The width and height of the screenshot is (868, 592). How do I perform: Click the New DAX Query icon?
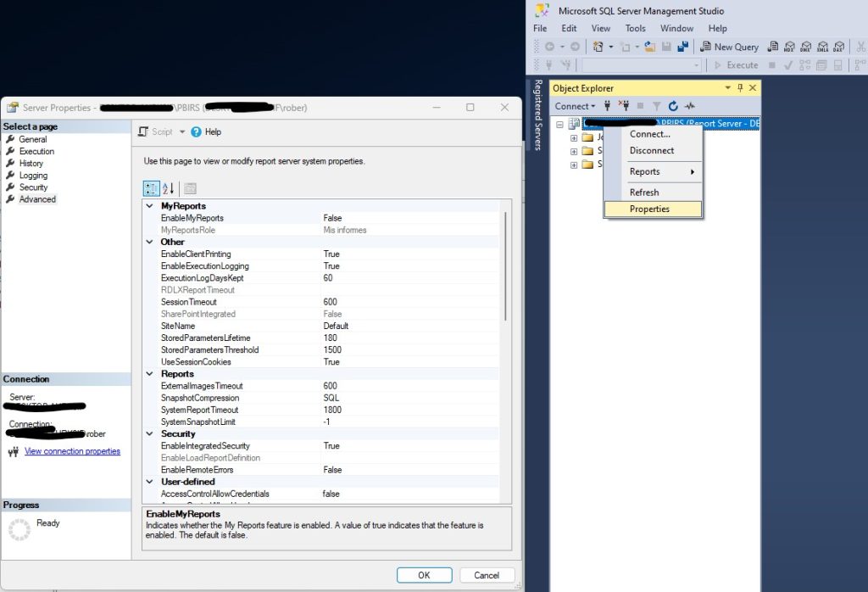(x=839, y=47)
